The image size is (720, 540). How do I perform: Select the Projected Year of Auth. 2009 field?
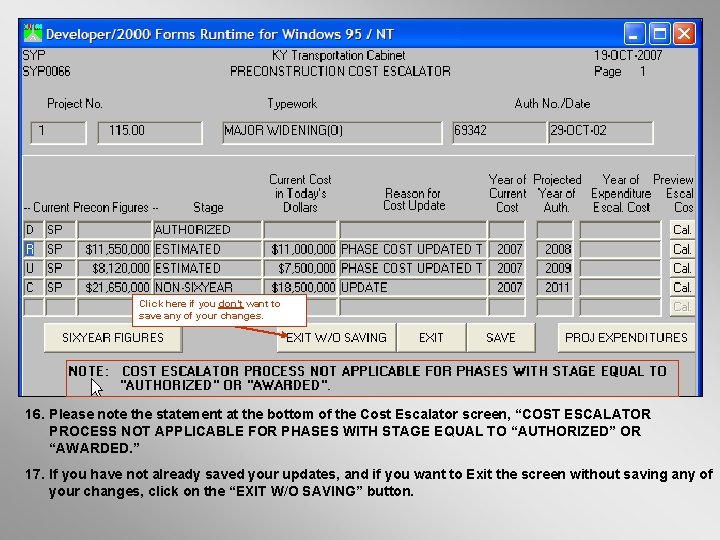pos(555,268)
